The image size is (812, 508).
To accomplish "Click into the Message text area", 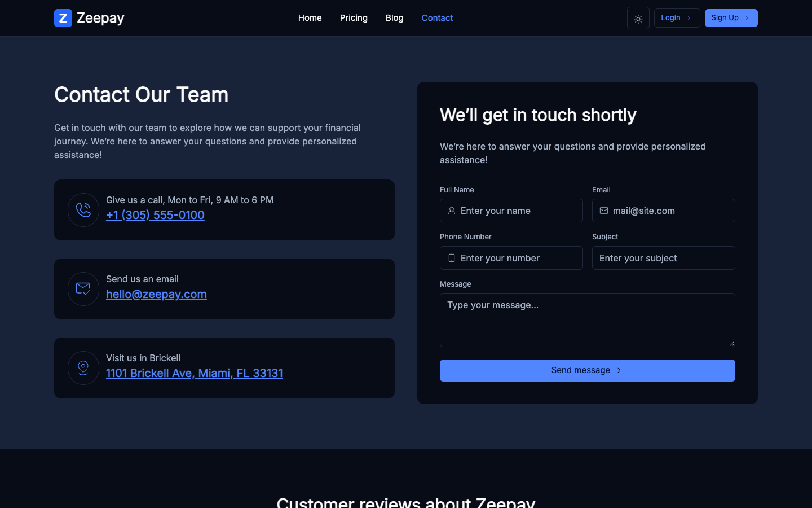I will point(588,320).
